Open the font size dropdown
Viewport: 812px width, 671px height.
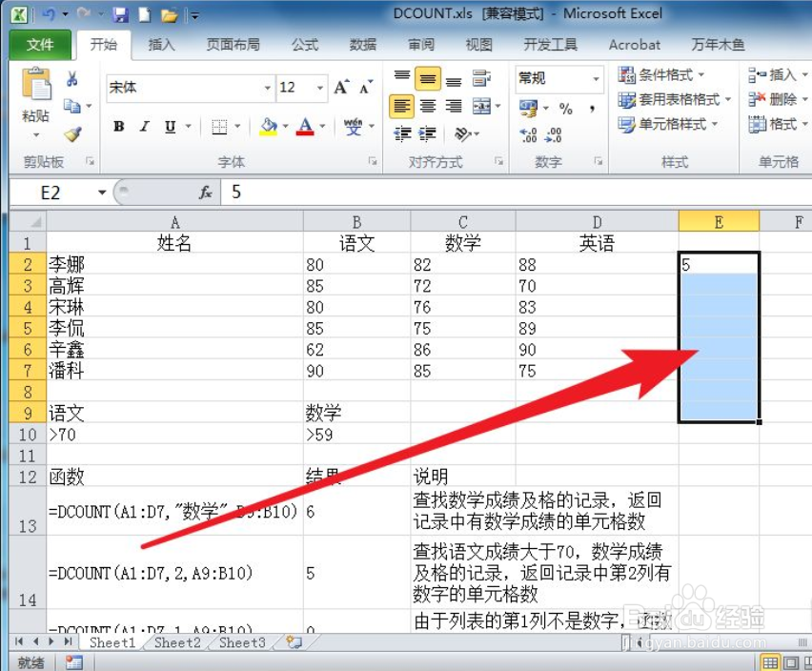(x=318, y=88)
